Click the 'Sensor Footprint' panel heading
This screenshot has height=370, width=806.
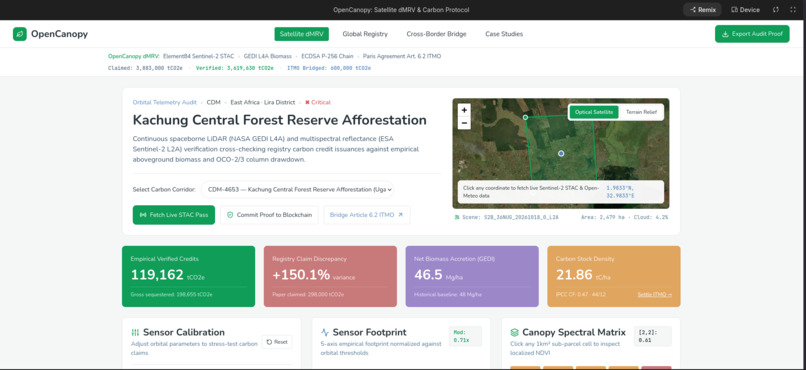click(x=370, y=332)
